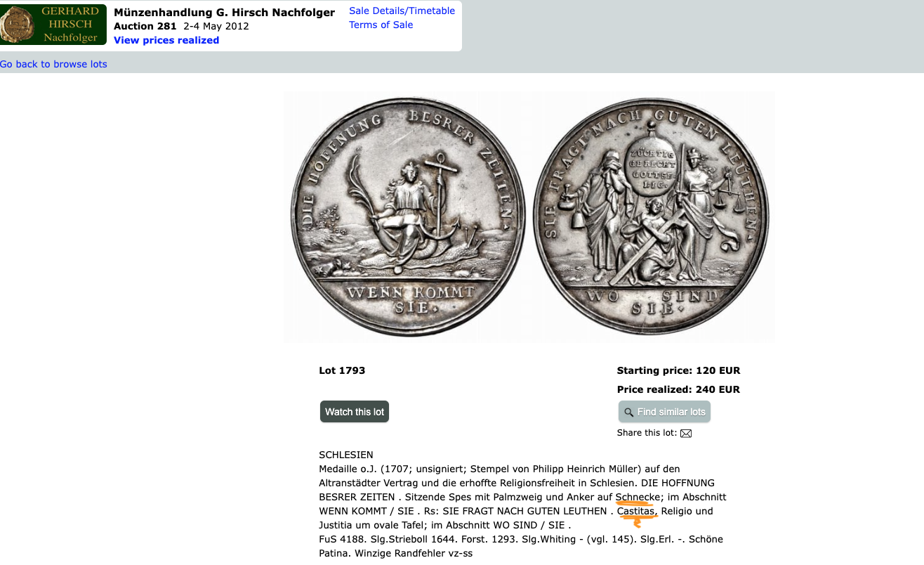Find similar lots
The height and width of the screenshot is (565, 924).
coord(664,412)
